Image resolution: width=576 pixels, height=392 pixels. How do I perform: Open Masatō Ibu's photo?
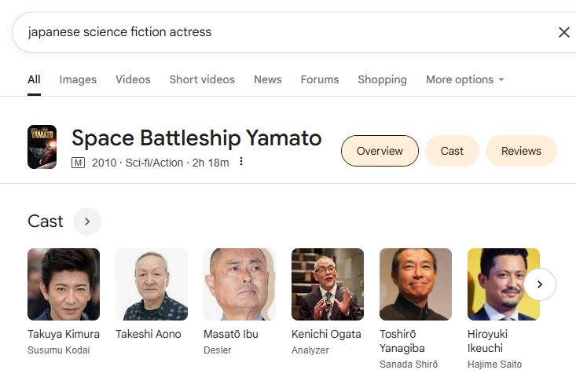click(240, 284)
